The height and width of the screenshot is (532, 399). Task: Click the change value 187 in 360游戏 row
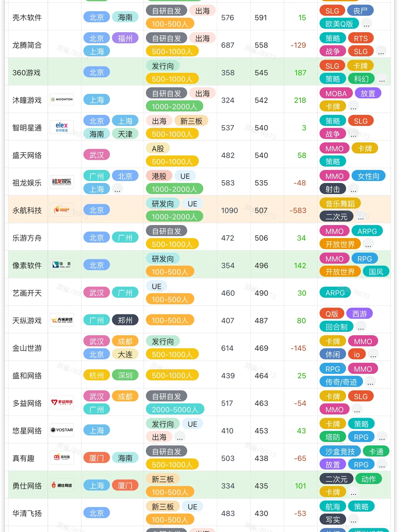coord(300,72)
